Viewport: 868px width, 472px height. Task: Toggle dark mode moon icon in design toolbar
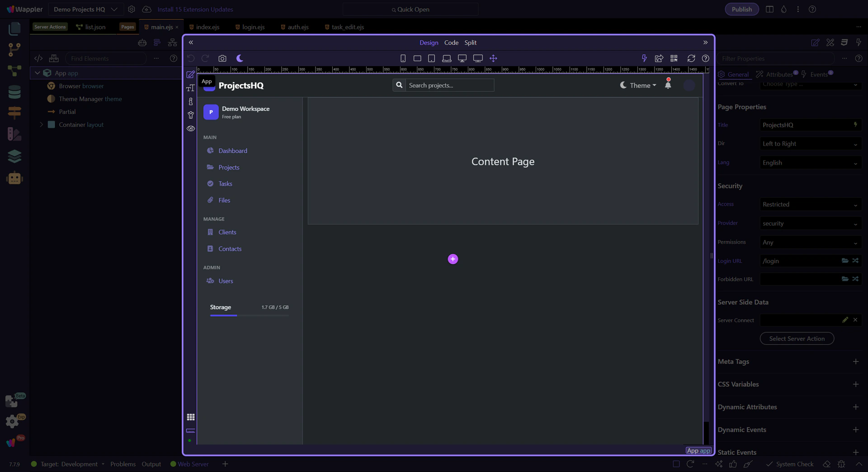click(x=240, y=58)
